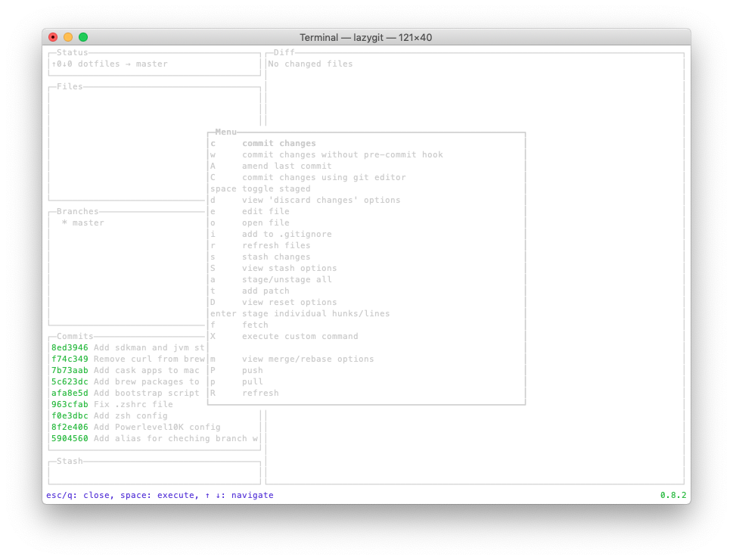Close the Terminal window with red button
The image size is (733, 560).
pos(53,37)
